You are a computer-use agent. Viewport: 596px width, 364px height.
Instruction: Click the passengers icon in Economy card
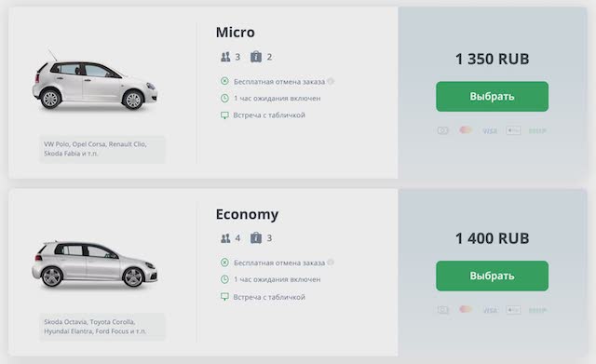click(225, 238)
